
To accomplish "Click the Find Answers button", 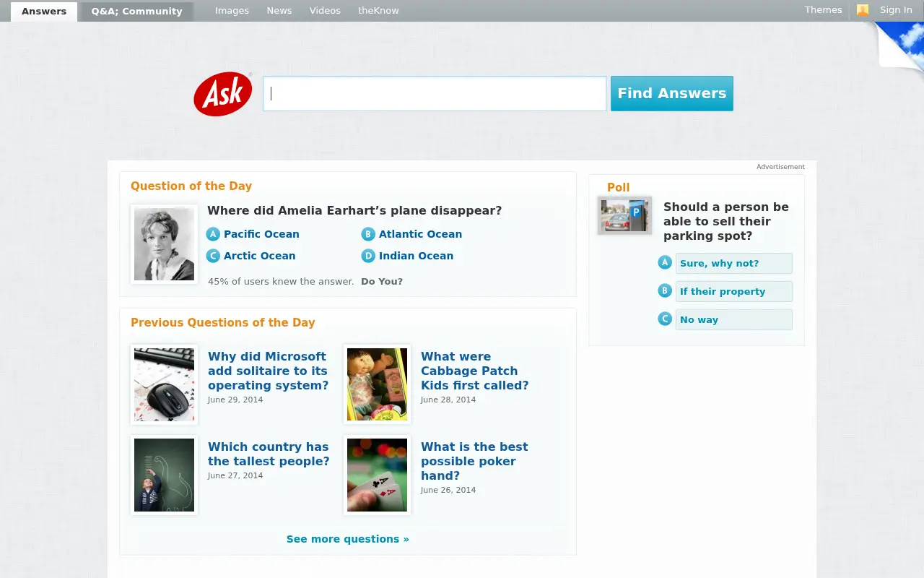I will point(672,93).
